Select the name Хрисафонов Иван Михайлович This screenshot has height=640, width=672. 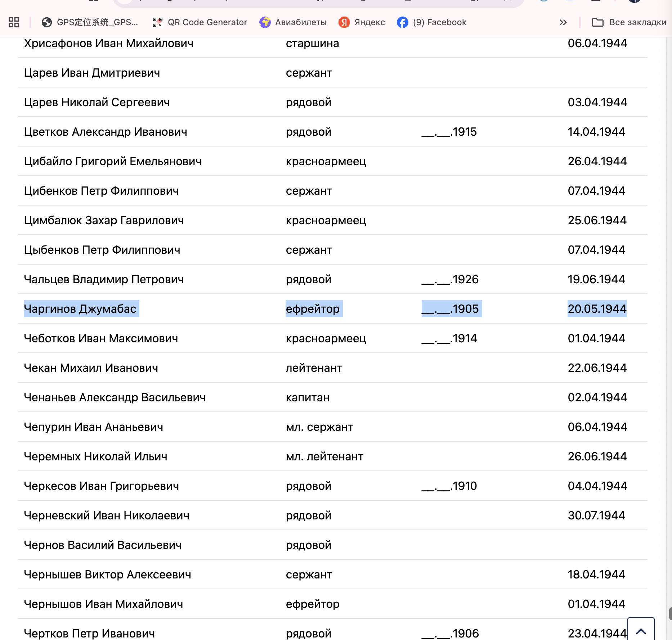[109, 43]
